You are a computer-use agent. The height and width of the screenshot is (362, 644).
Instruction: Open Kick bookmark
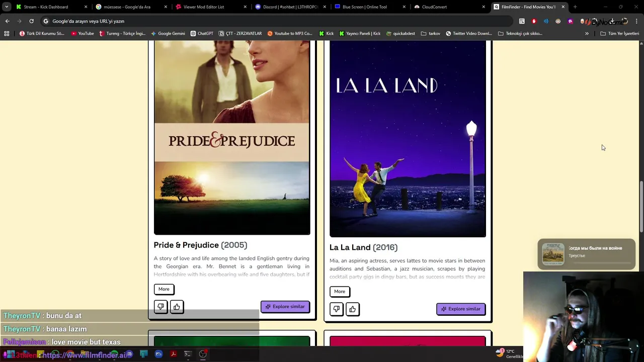coord(327,34)
